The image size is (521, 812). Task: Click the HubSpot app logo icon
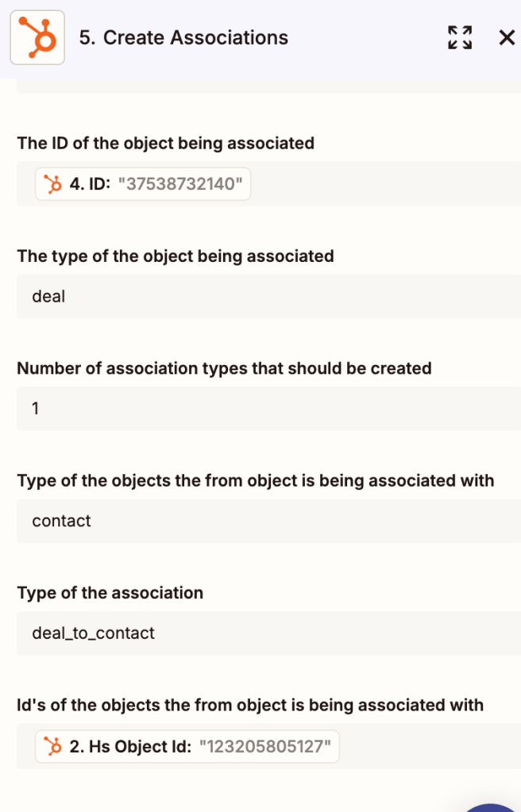(x=37, y=37)
